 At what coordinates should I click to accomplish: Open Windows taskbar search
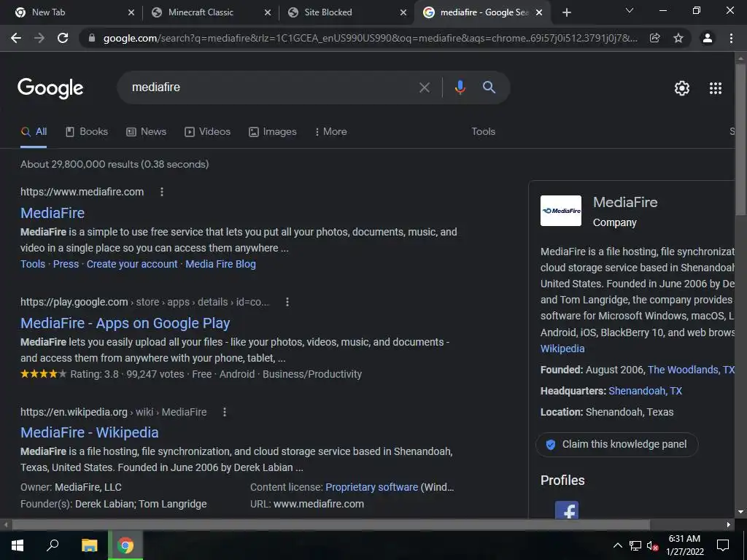click(53, 545)
